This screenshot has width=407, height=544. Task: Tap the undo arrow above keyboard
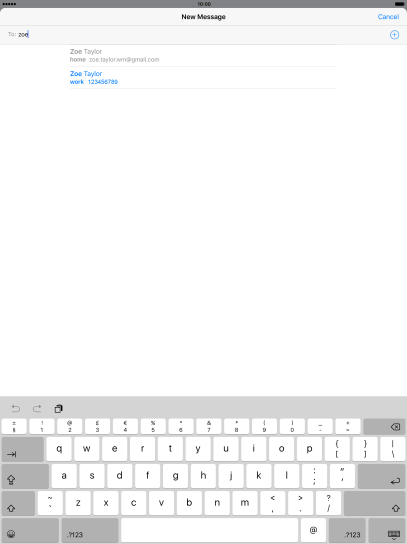coord(16,409)
